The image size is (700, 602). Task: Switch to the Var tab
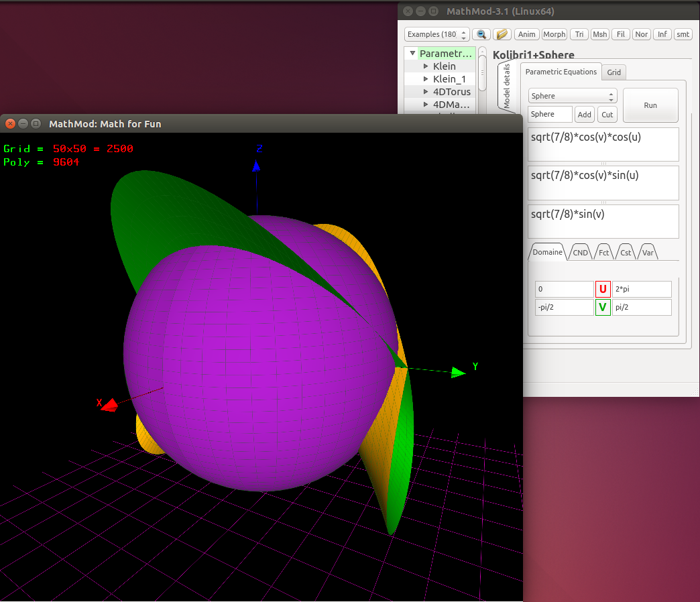pyautogui.click(x=648, y=253)
